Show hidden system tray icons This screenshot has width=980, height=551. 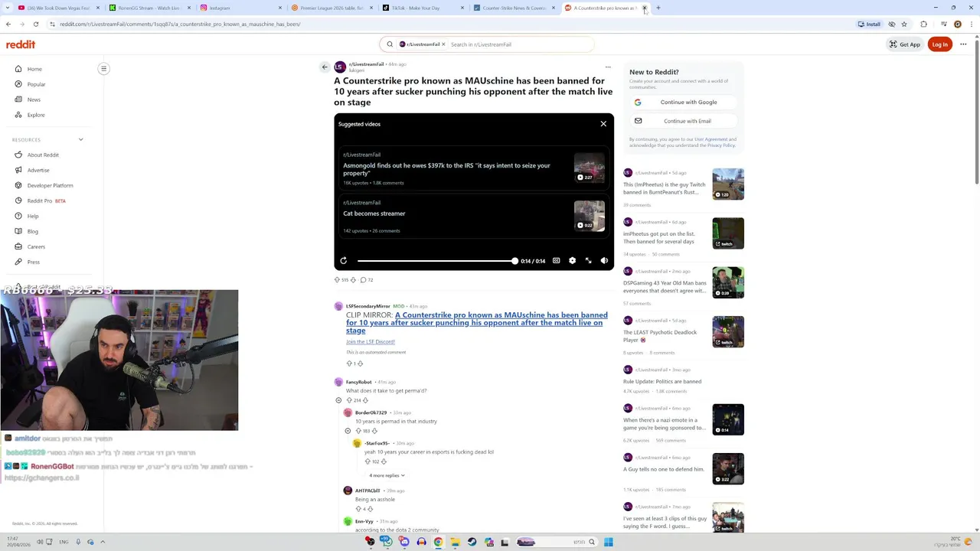click(x=103, y=542)
